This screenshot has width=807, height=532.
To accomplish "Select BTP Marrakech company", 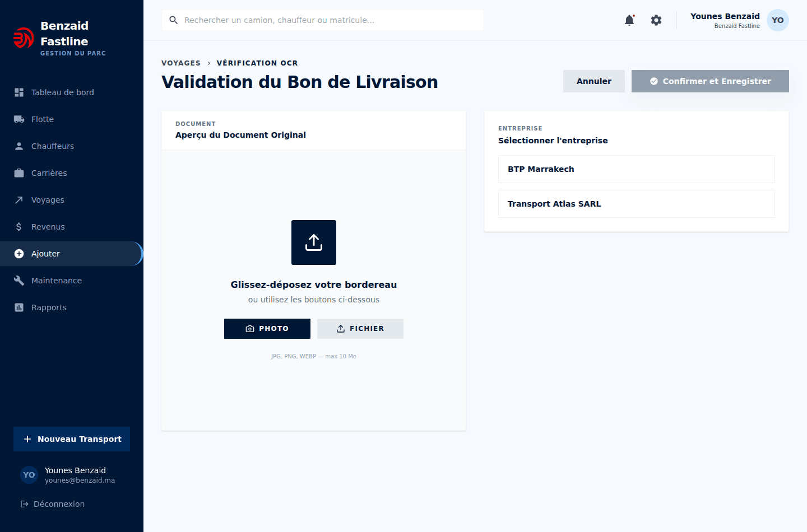I will tap(637, 169).
